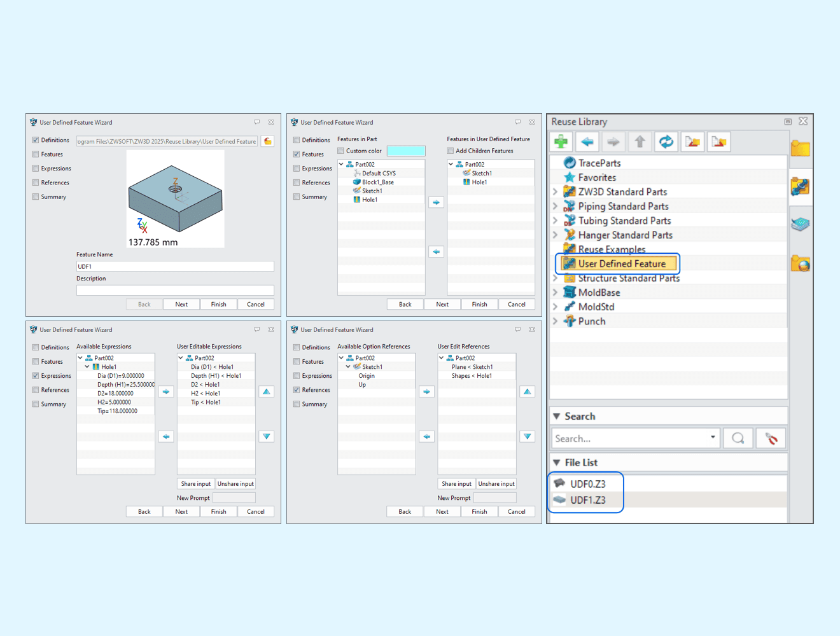Click the Feature Name field containing UDF1

click(x=175, y=266)
